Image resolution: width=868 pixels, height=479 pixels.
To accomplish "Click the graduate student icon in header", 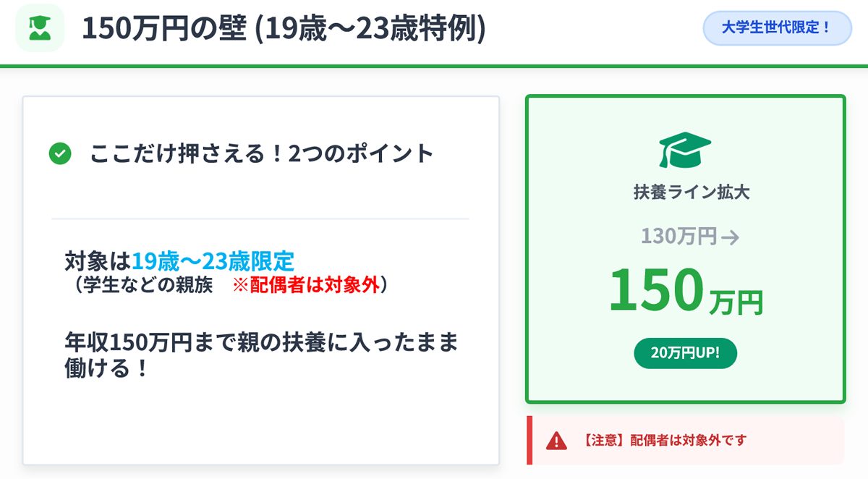I will (39, 28).
